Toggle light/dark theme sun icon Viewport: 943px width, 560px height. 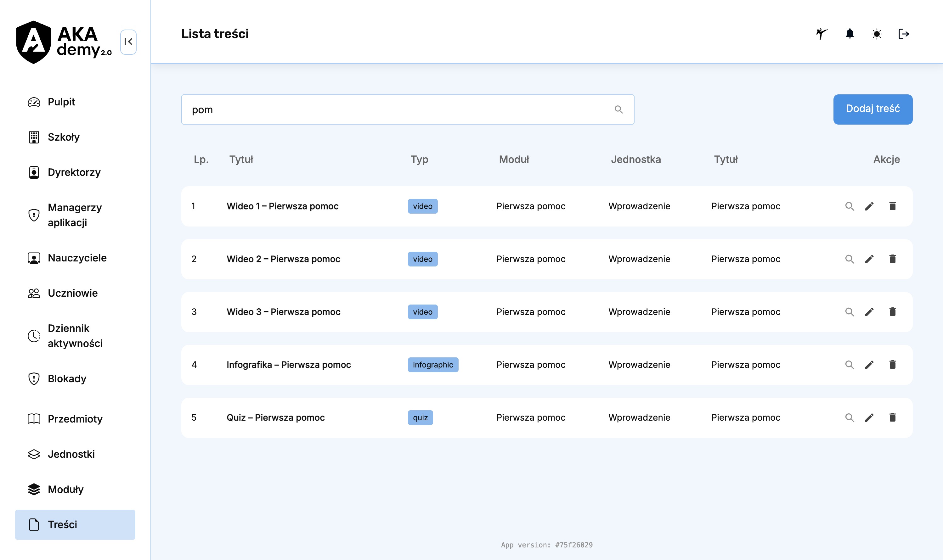click(x=877, y=34)
